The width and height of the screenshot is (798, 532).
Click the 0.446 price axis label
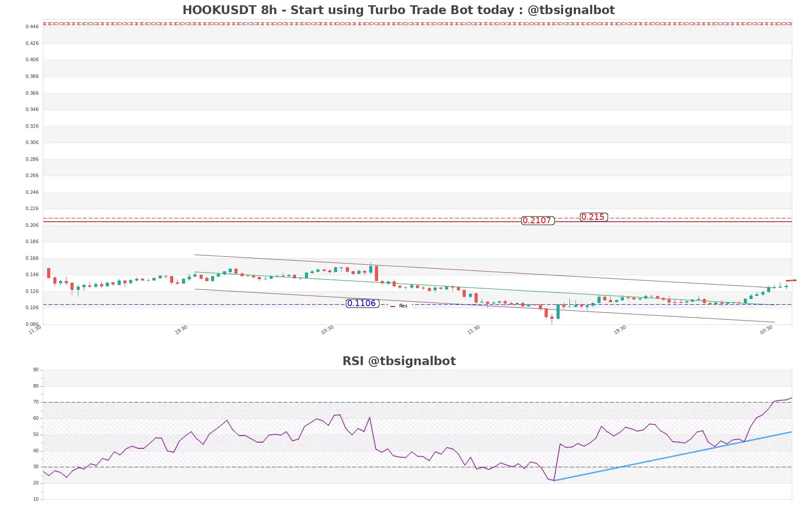(32, 26)
